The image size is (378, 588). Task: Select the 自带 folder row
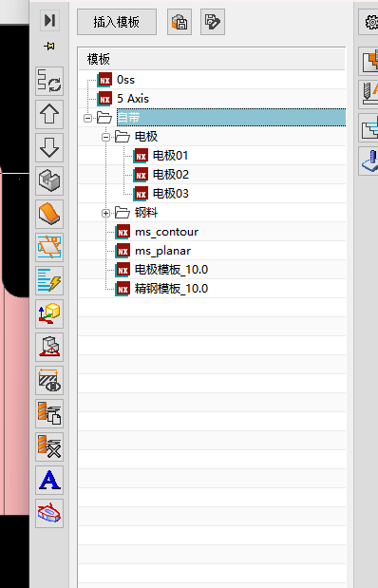pos(231,118)
